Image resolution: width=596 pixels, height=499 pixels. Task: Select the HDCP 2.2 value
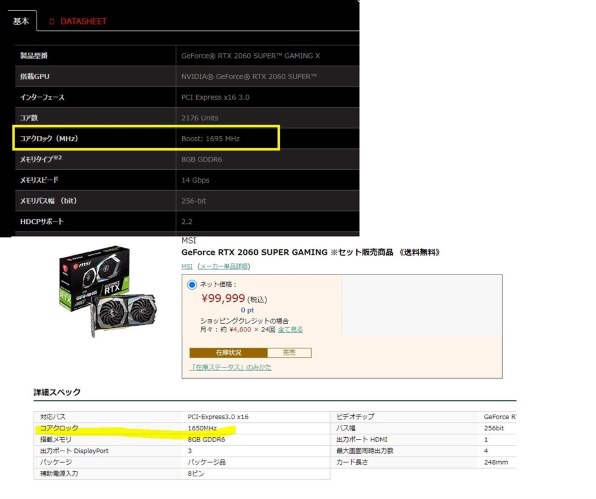[187, 222]
